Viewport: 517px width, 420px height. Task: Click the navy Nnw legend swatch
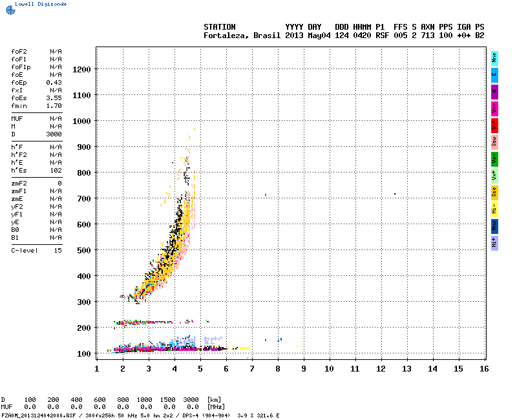(494, 227)
